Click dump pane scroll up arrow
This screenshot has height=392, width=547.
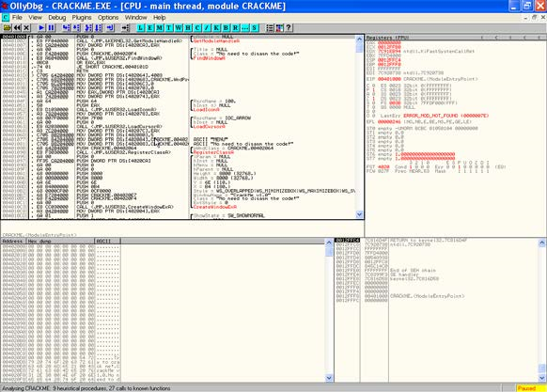[329, 243]
